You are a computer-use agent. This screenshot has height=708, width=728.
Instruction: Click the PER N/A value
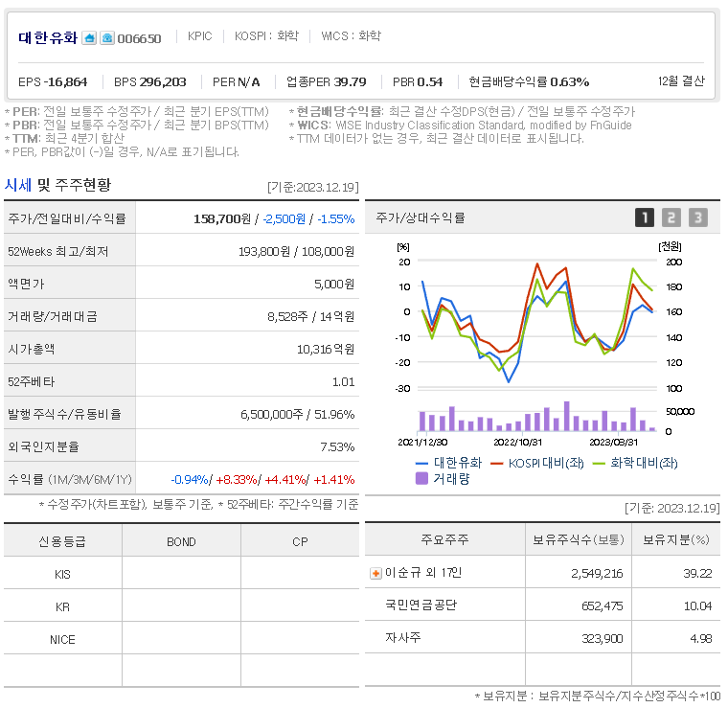[236, 82]
